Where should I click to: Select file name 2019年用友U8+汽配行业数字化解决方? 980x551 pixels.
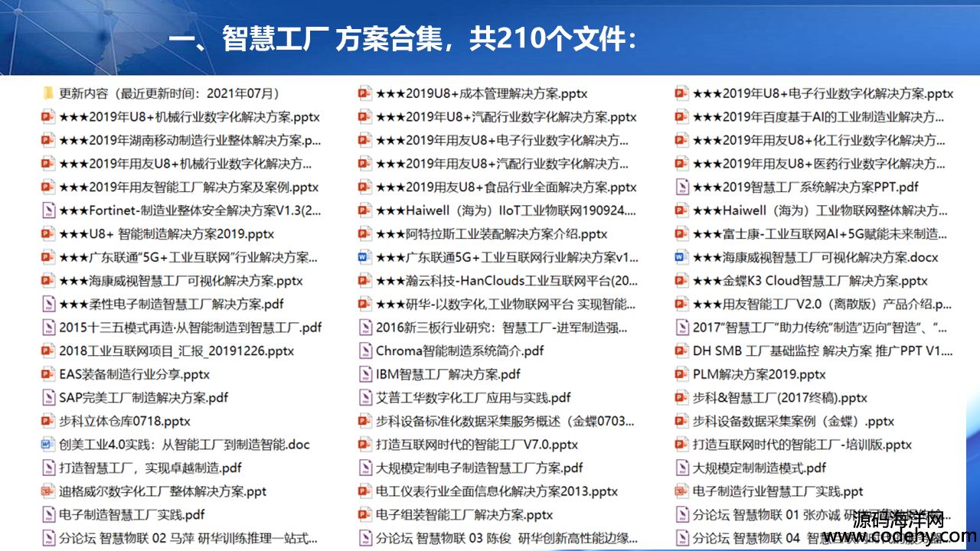[x=502, y=164]
